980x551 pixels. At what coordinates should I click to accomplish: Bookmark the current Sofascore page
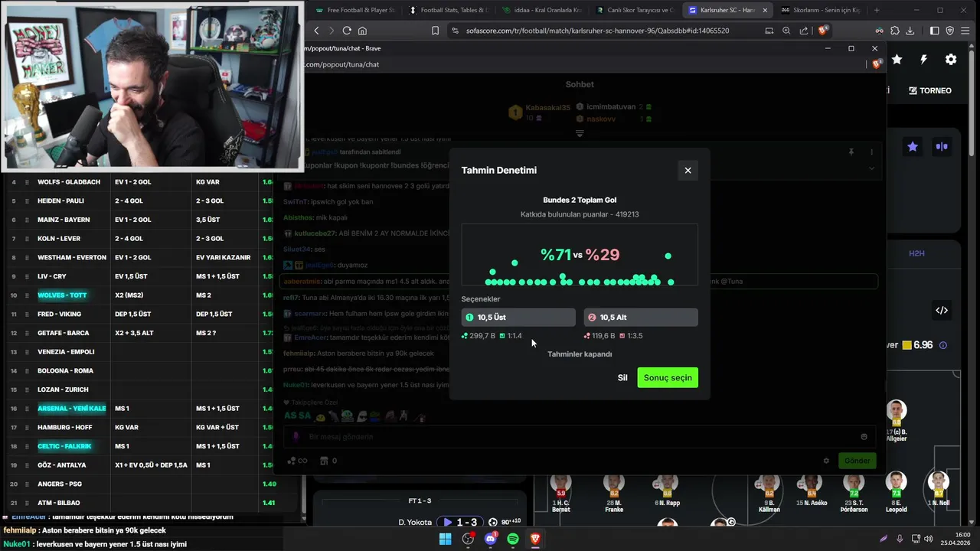point(435,31)
